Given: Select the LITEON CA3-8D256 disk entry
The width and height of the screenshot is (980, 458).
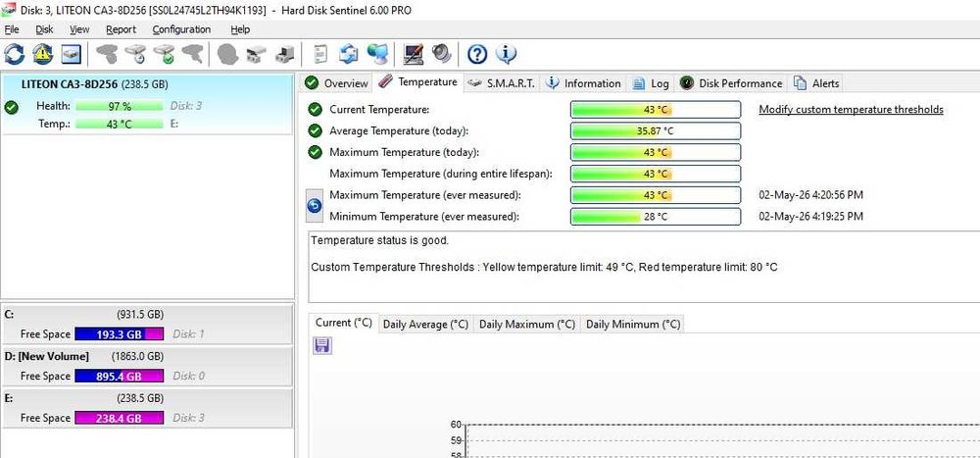Looking at the screenshot, I should 147,103.
